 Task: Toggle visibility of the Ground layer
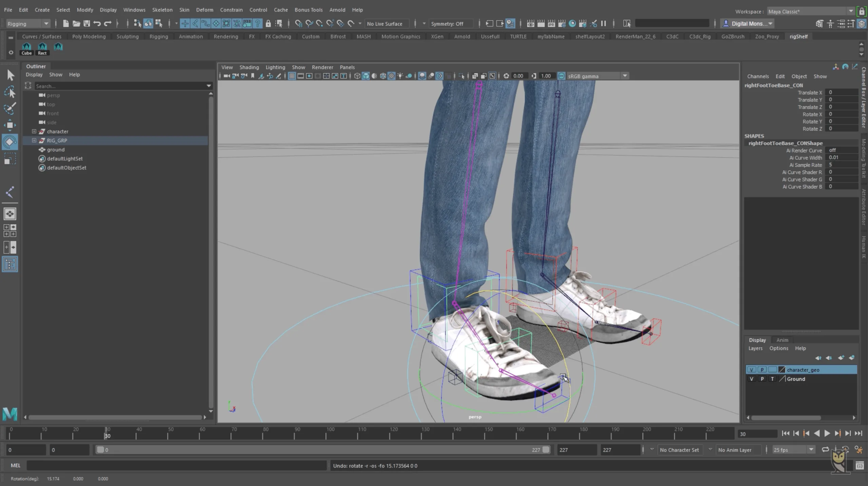752,379
